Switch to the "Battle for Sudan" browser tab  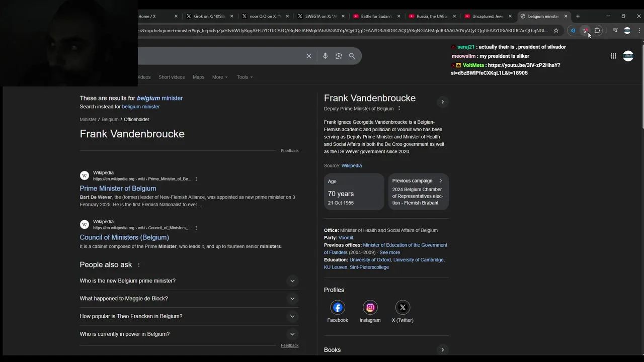coord(375,16)
